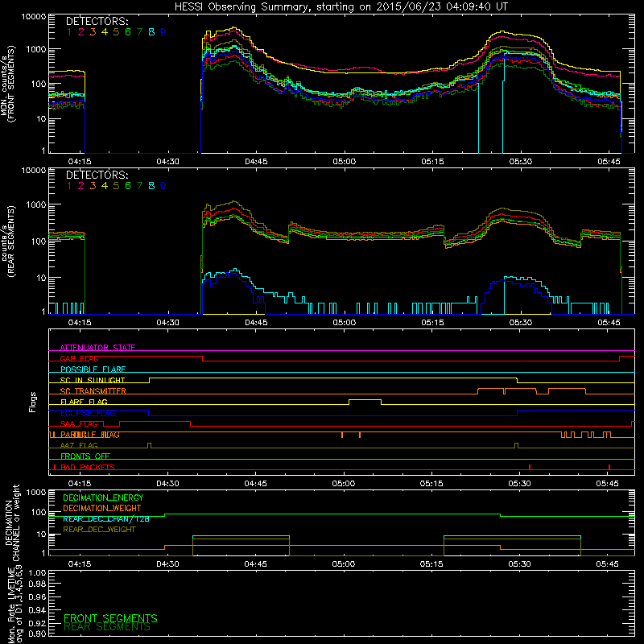Select dark green detector '7' in rear legend
Image resolution: width=644 pixels, height=644 pixels.
[x=139, y=186]
